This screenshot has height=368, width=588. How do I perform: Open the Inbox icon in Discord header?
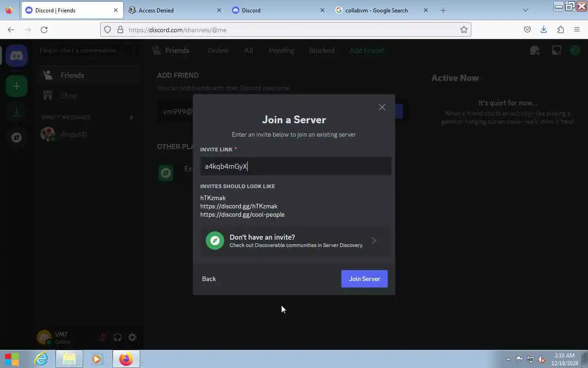[x=556, y=51]
